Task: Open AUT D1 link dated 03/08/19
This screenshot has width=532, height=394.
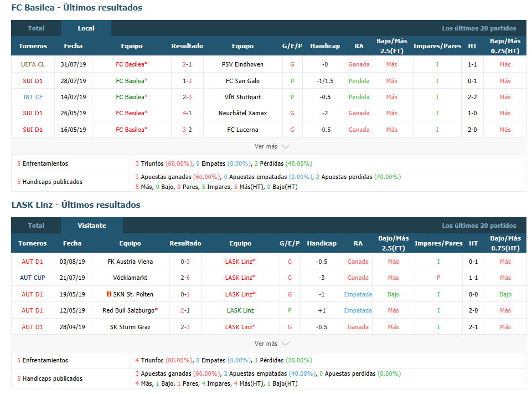Action: coord(32,262)
